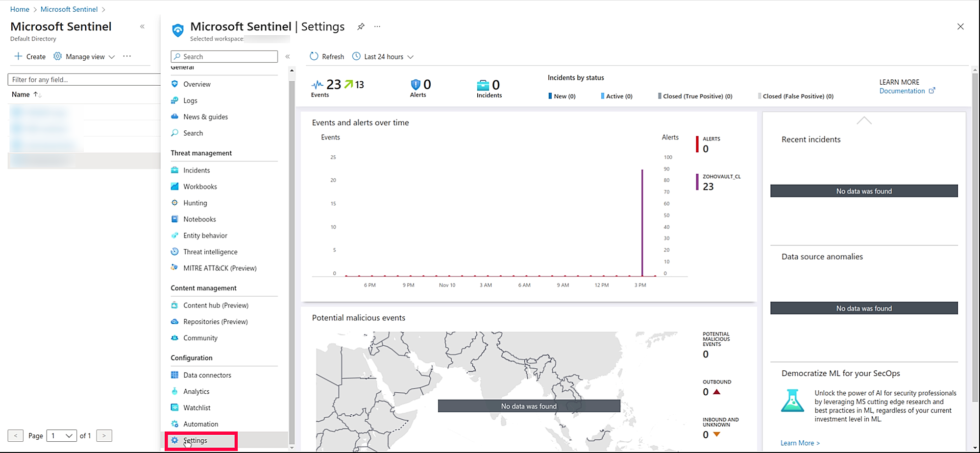Open Notebooks via its icon

pyautogui.click(x=174, y=219)
